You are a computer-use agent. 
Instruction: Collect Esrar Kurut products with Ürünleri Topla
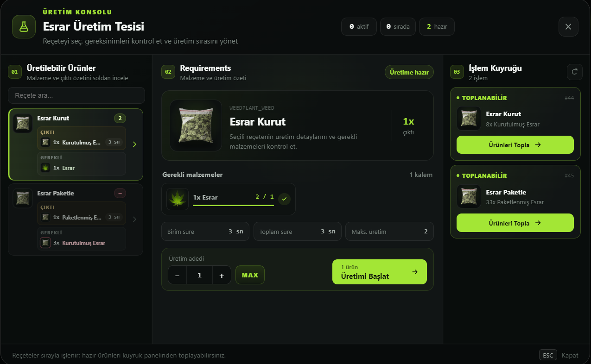515,145
